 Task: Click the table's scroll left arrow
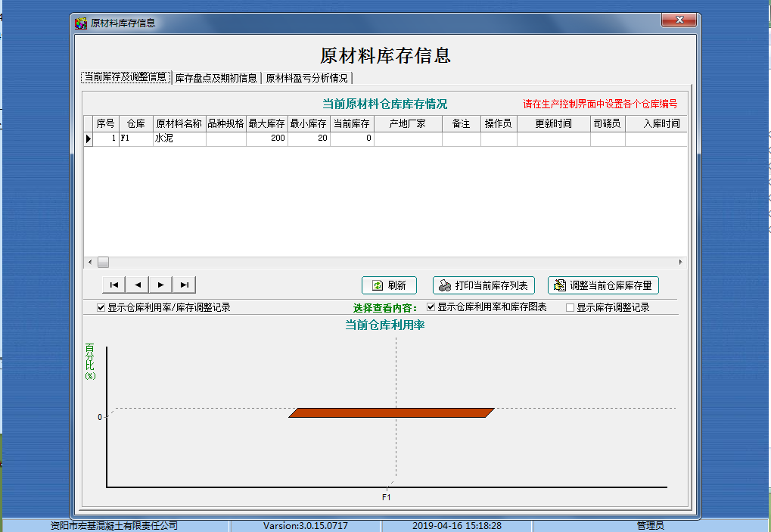[x=90, y=262]
